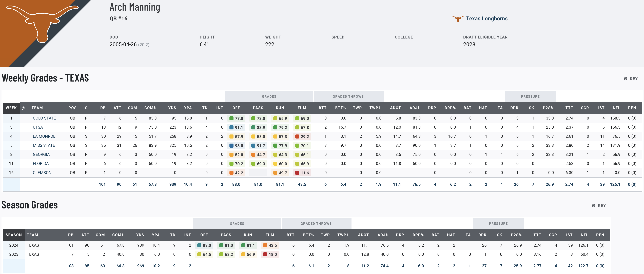Viewport: 644px width, 274px height.
Task: Click the orange 44.7 Georgia pass grade
Action: [x=258, y=155]
